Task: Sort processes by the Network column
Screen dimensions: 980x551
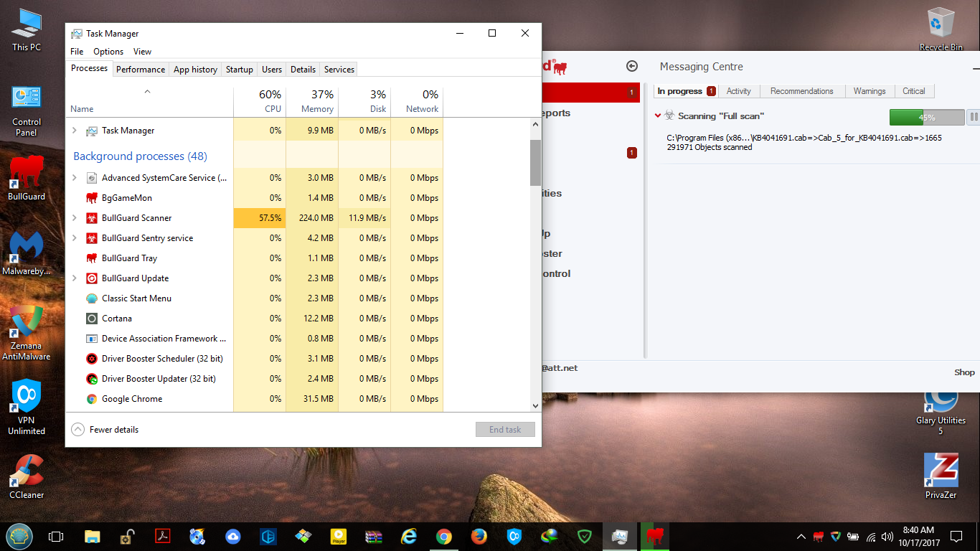Action: (417, 101)
